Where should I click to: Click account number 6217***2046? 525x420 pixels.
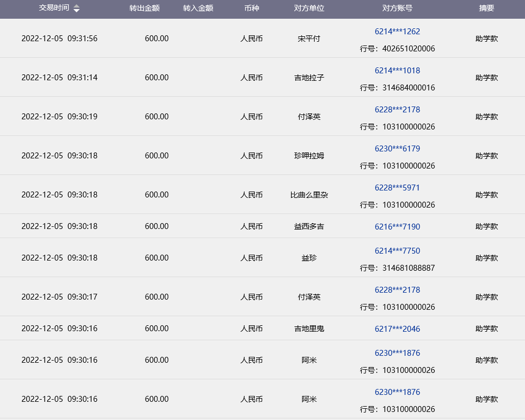pos(397,329)
